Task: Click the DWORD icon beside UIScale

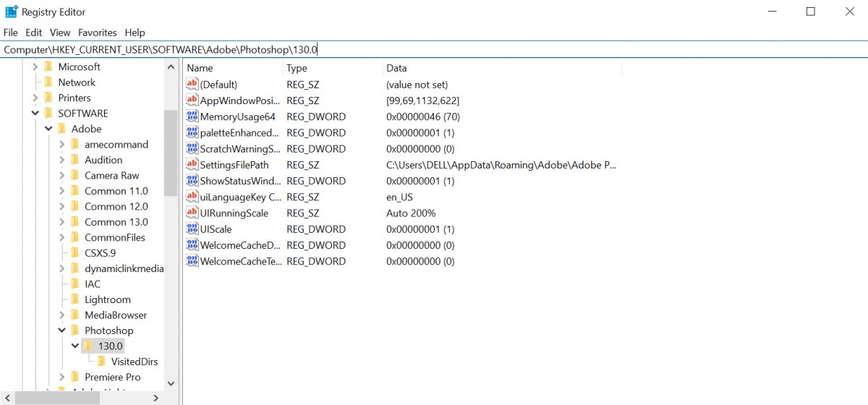Action: 192,229
